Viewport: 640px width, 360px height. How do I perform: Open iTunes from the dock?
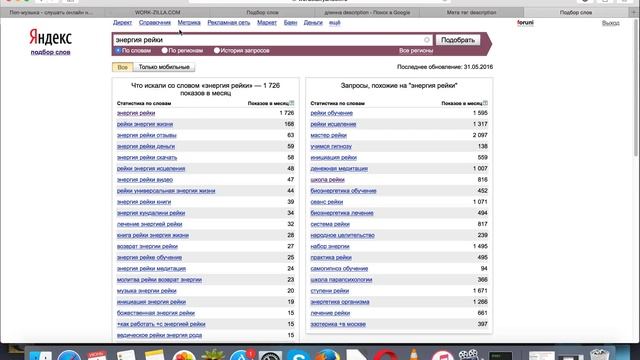click(442, 355)
